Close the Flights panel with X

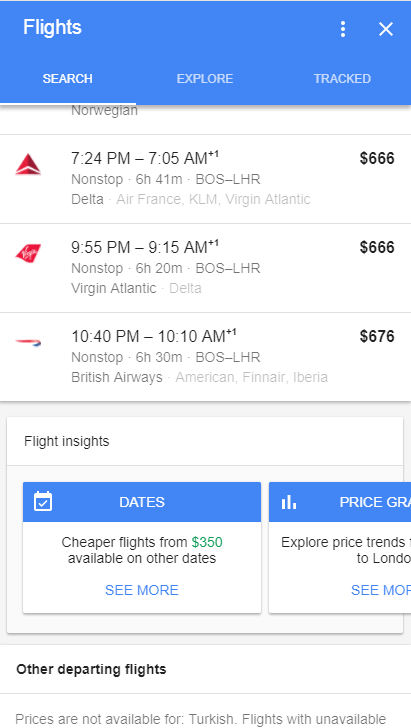point(385,29)
